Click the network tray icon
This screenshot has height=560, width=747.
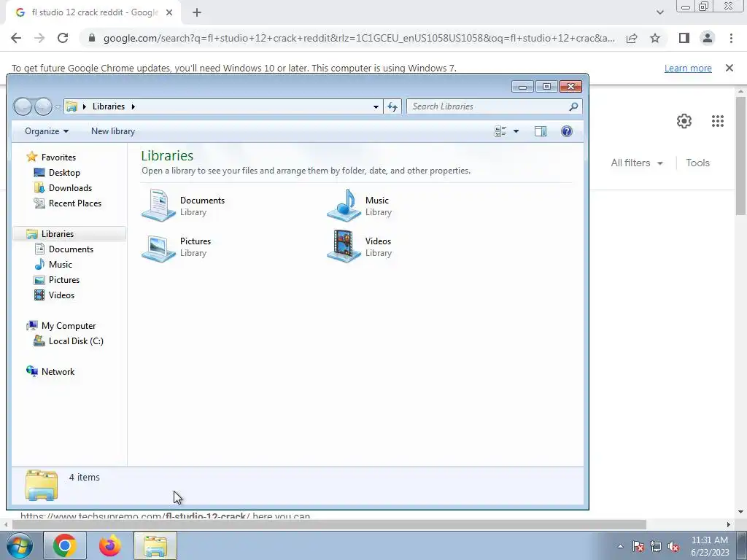click(x=656, y=547)
